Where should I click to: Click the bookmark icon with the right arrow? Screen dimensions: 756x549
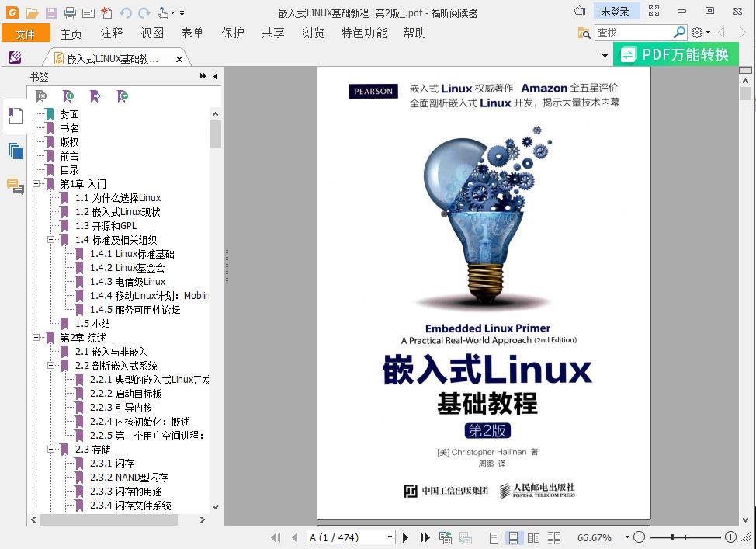95,96
